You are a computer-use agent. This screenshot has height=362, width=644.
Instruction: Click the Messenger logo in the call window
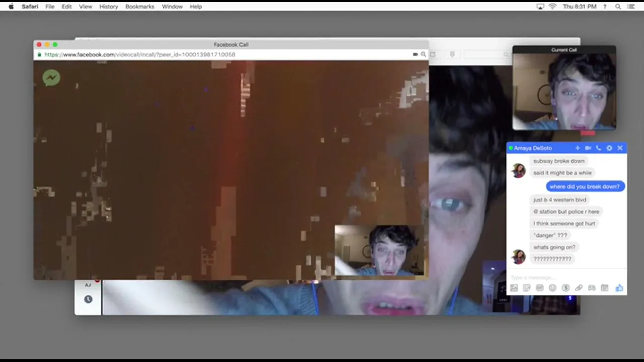(x=51, y=78)
